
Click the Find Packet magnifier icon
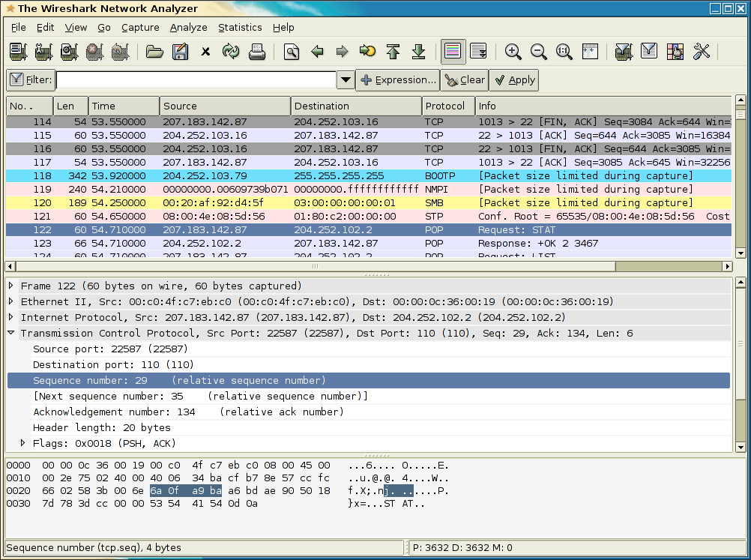pyautogui.click(x=292, y=52)
